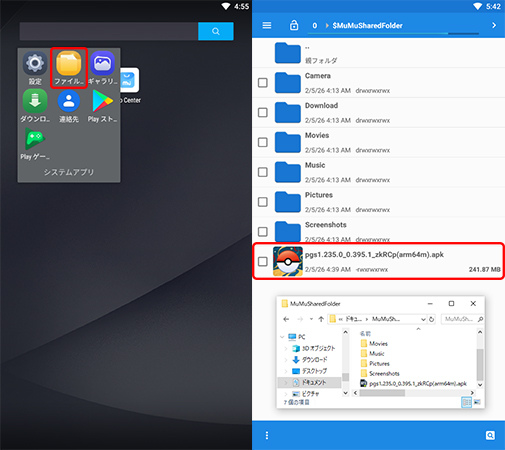The width and height of the screenshot is (505, 450).
Task: Select the apk file in Explorer list
Action: coord(414,384)
